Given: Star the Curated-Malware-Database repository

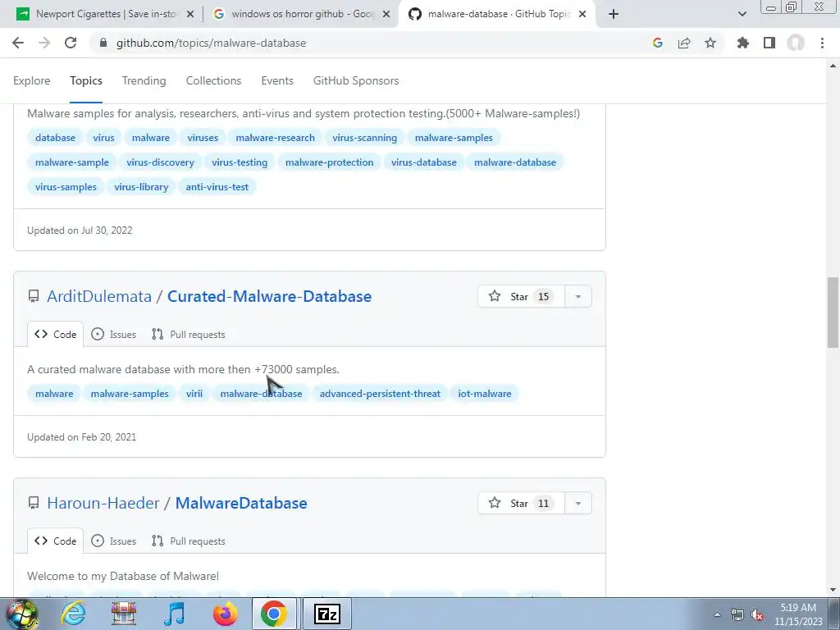Looking at the screenshot, I should click(521, 296).
